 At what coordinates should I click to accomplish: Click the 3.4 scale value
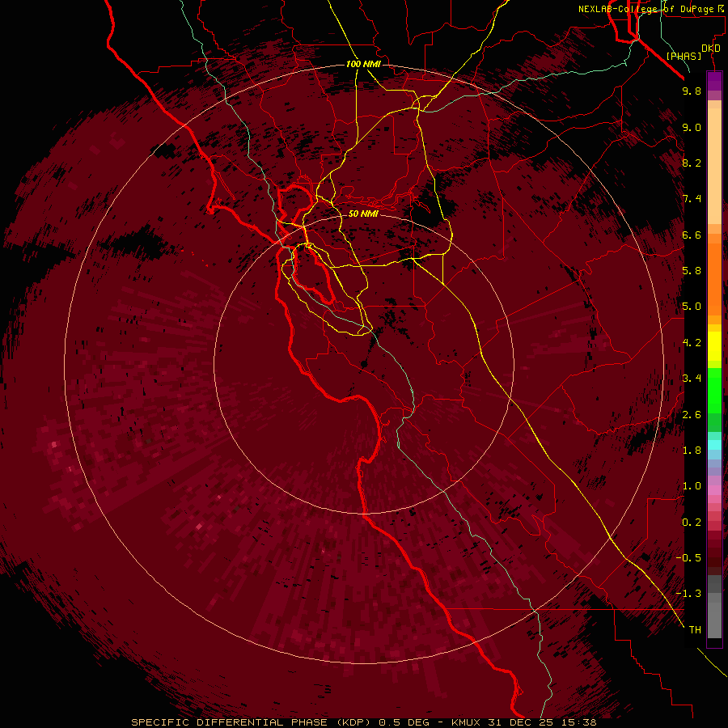pos(692,379)
